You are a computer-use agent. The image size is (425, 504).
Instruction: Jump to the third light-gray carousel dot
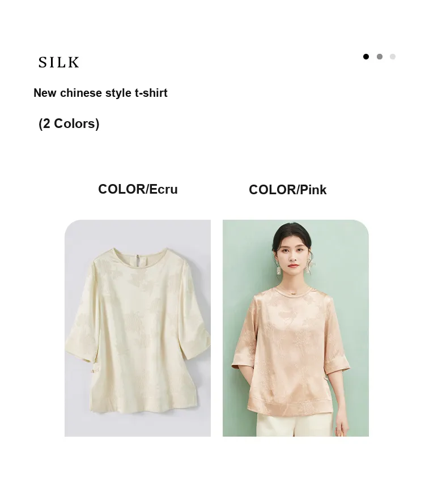pos(393,57)
